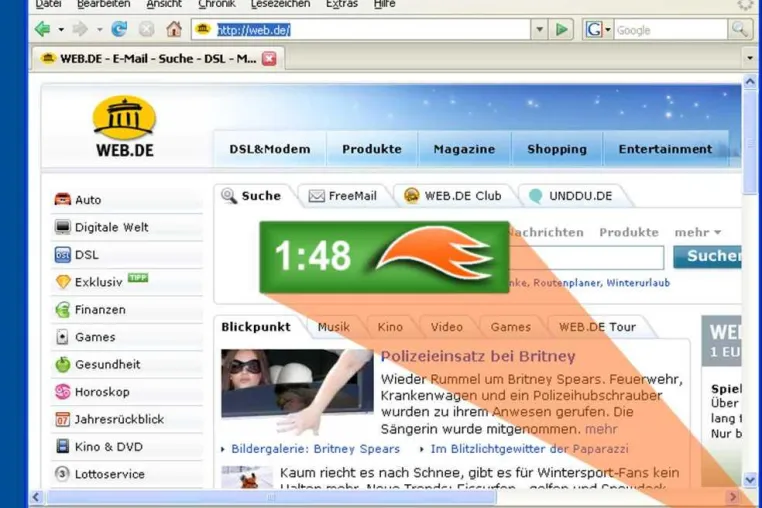
Task: Click the WEB.DE logo on the page
Action: (124, 126)
